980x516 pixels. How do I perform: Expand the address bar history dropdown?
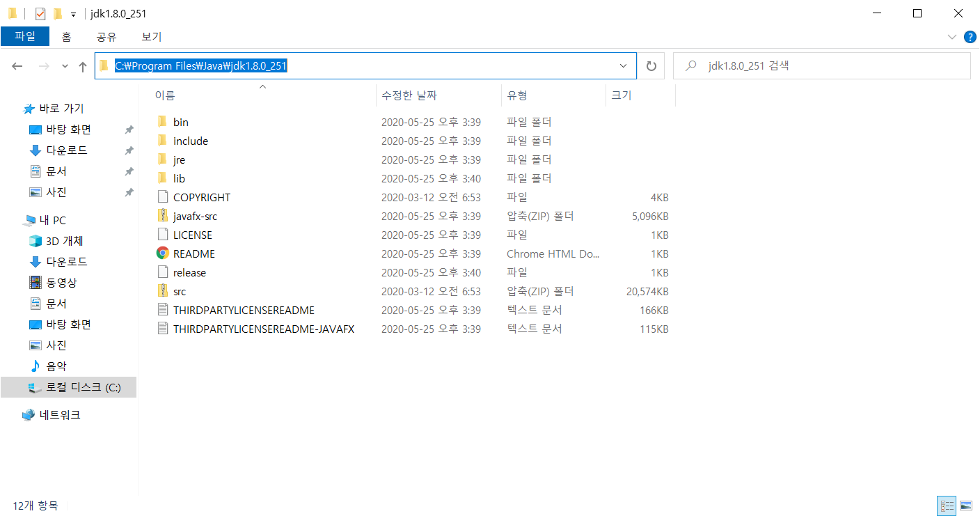624,66
